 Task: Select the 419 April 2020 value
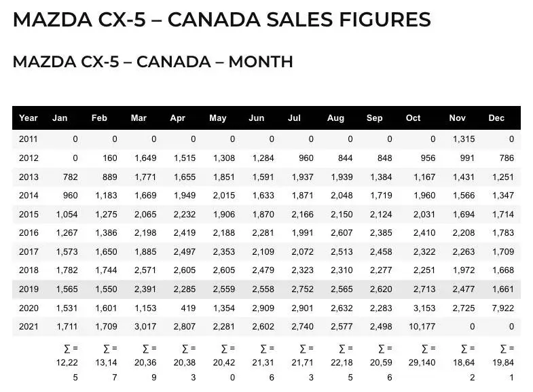pos(188,308)
